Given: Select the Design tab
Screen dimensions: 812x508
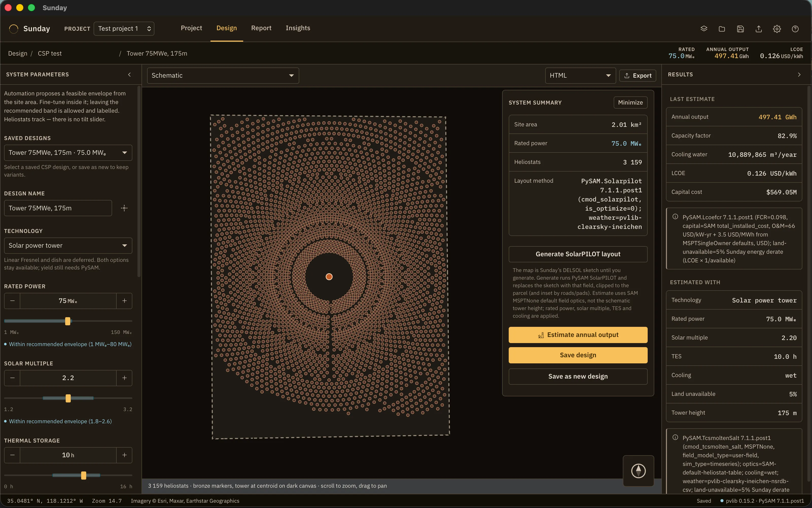Looking at the screenshot, I should (226, 28).
